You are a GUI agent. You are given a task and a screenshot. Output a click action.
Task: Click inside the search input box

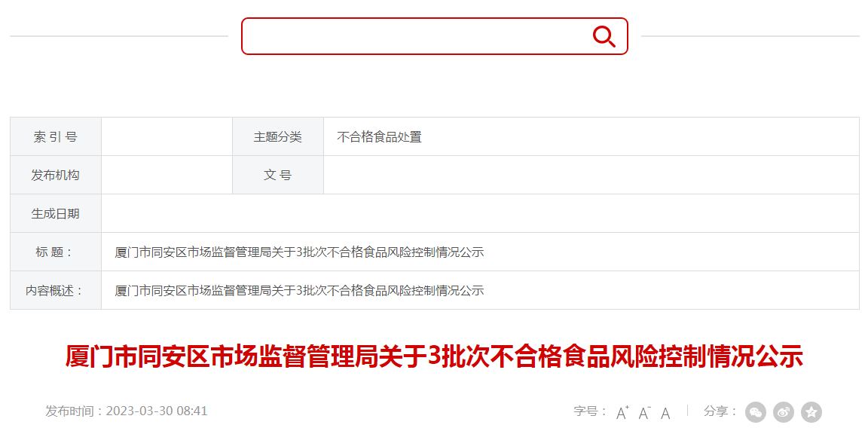click(x=415, y=36)
